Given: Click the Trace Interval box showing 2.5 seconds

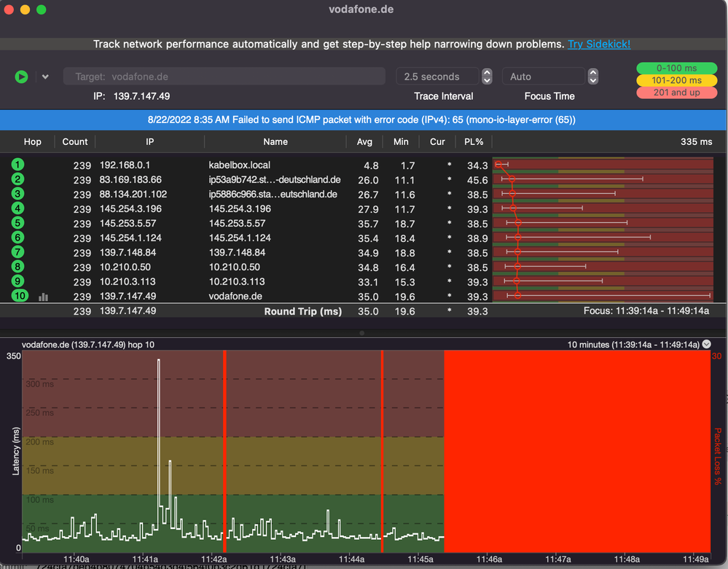Looking at the screenshot, I should [x=437, y=76].
